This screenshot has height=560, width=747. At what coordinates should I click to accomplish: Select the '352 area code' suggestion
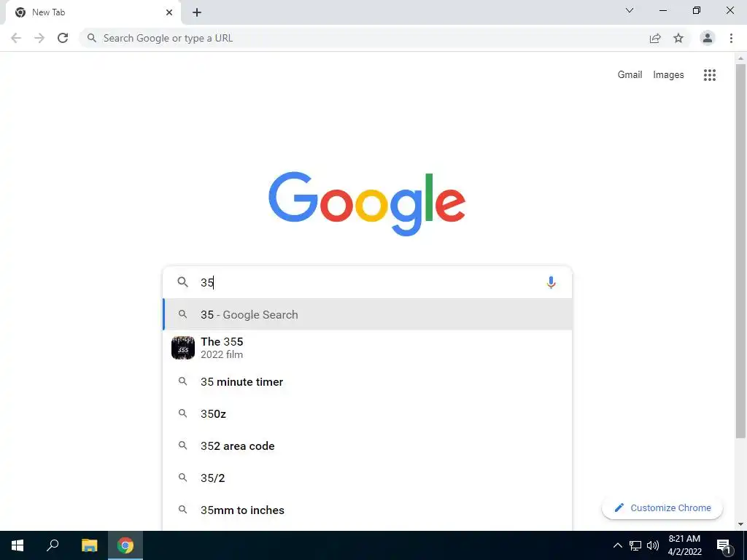click(x=368, y=446)
